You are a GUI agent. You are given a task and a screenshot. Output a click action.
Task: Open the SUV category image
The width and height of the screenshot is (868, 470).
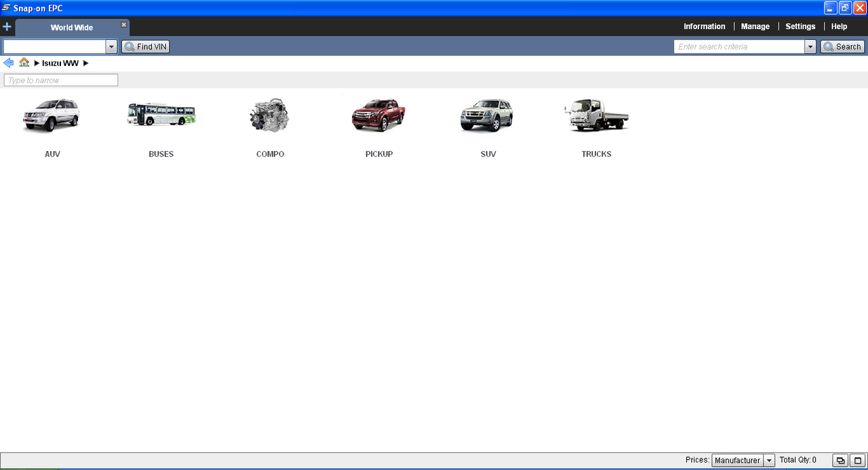(x=488, y=115)
